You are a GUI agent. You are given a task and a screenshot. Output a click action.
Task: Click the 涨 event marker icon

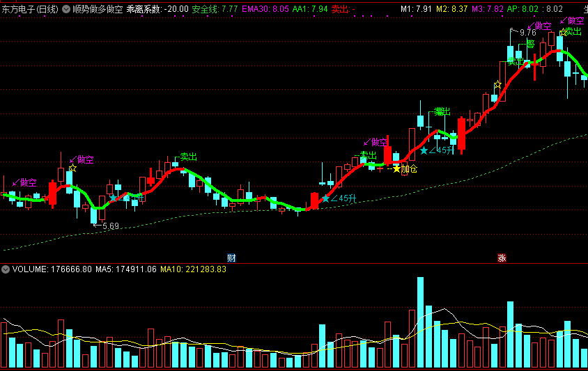[502, 258]
